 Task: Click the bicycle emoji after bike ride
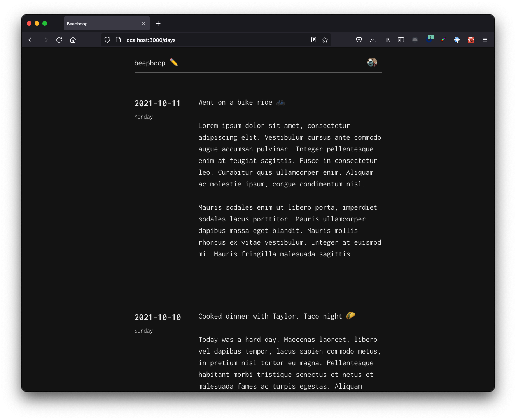(281, 103)
